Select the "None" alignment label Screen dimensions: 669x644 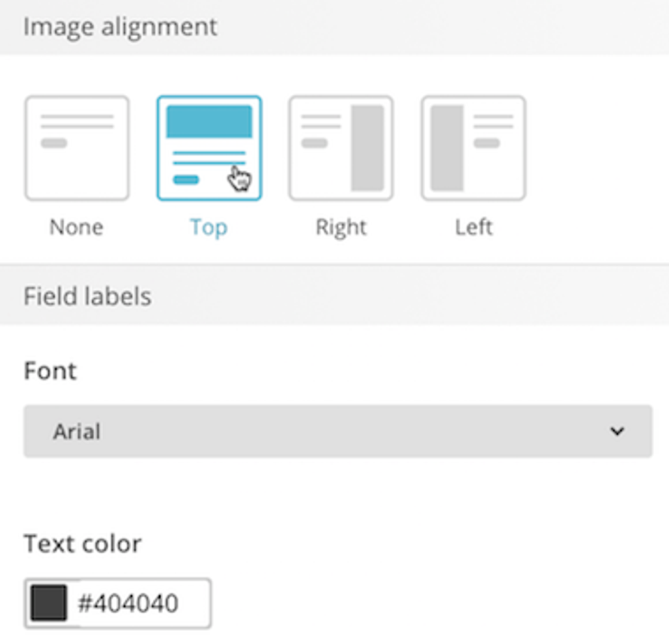coord(76,227)
